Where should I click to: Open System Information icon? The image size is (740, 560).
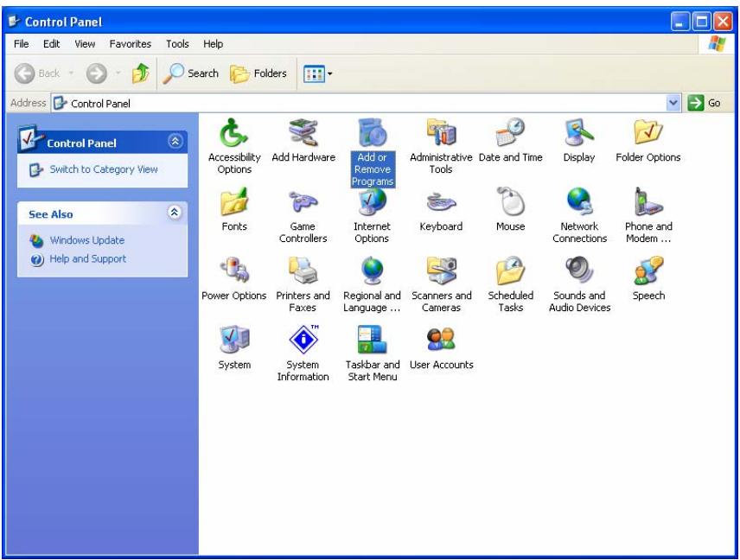tap(303, 353)
